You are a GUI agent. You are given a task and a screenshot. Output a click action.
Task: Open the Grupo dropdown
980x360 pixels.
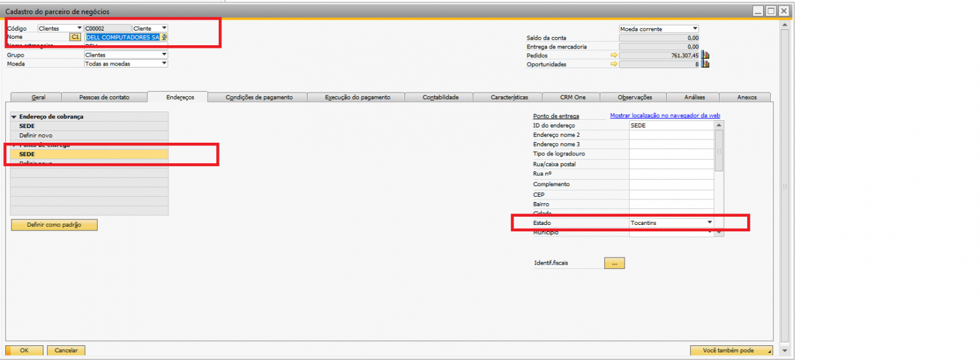coord(164,55)
